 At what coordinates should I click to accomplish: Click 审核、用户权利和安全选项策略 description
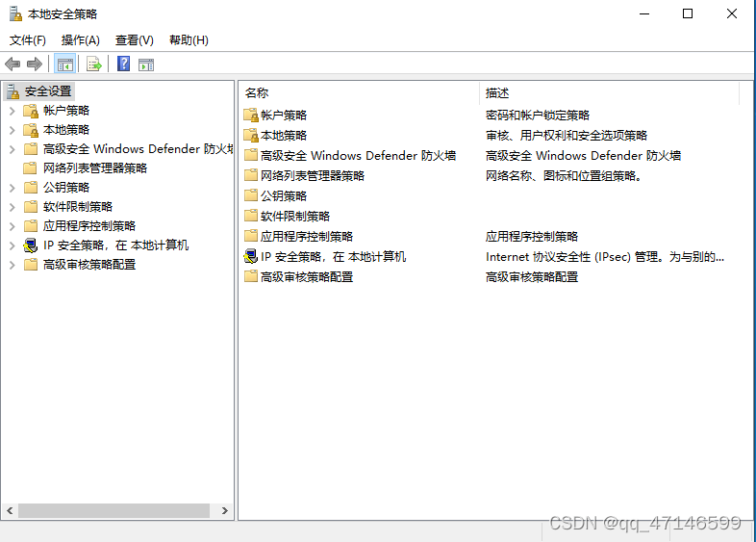(x=566, y=135)
